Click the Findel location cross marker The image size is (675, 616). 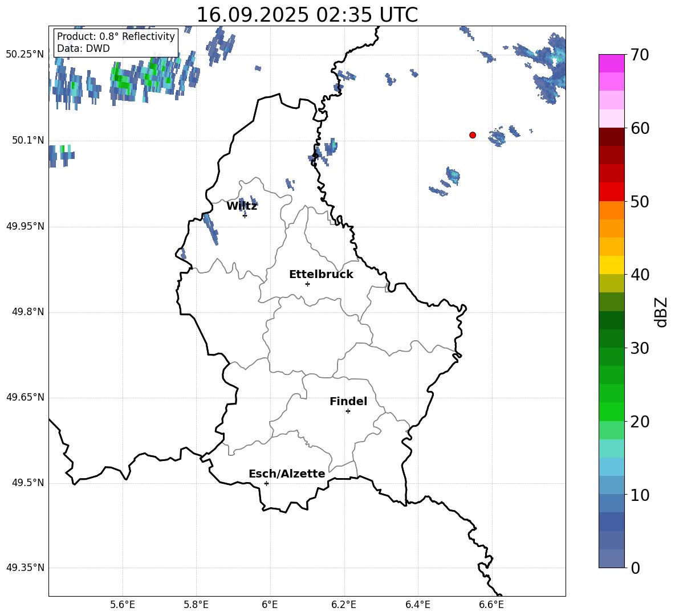pyautogui.click(x=348, y=411)
